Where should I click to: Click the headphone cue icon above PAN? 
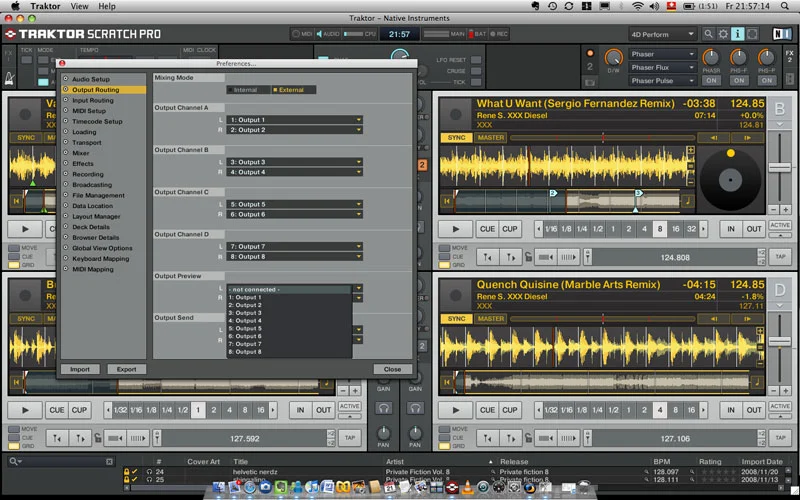point(383,408)
